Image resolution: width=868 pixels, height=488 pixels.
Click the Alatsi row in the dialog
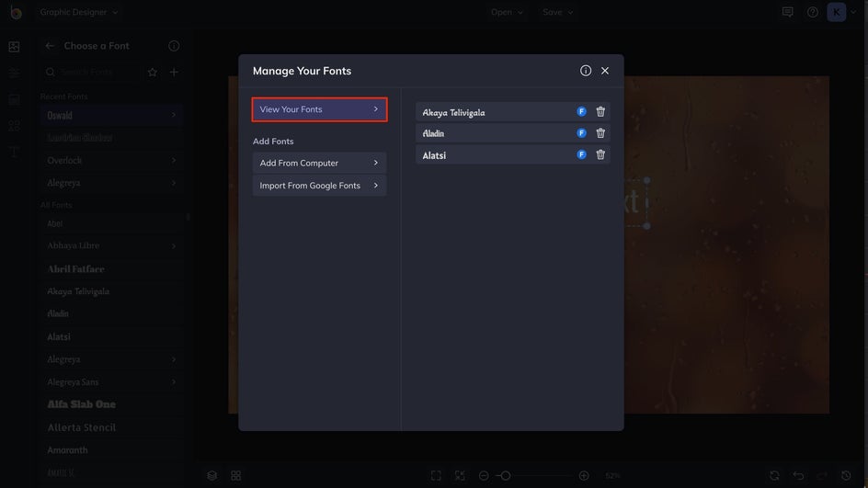click(512, 154)
